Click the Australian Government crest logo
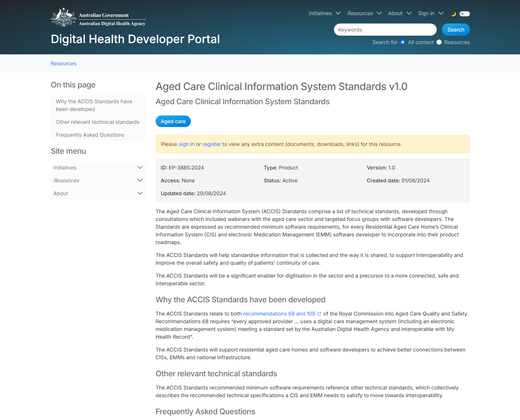This screenshot has height=420, width=520. pos(64,17)
